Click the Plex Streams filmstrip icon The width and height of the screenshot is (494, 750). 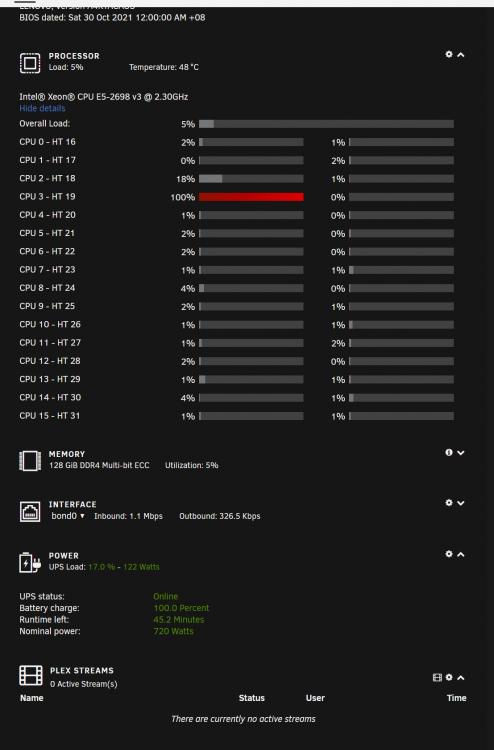pyautogui.click(x=31, y=675)
